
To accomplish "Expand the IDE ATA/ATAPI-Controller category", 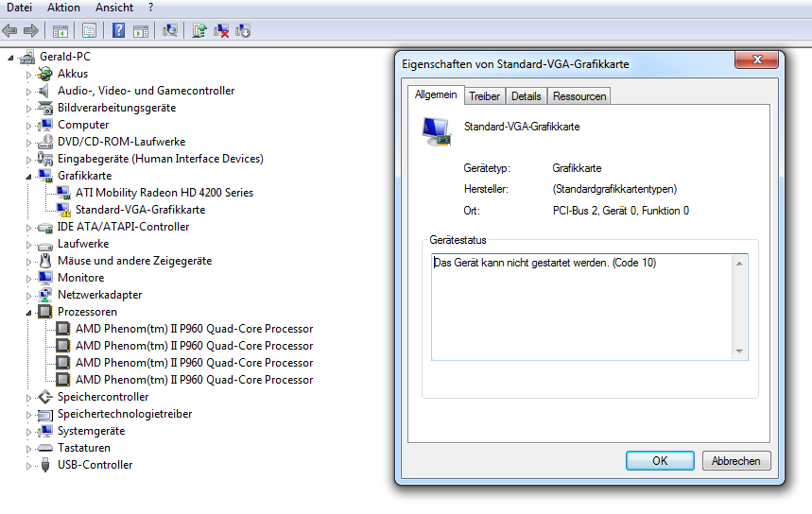I will pos(29,227).
